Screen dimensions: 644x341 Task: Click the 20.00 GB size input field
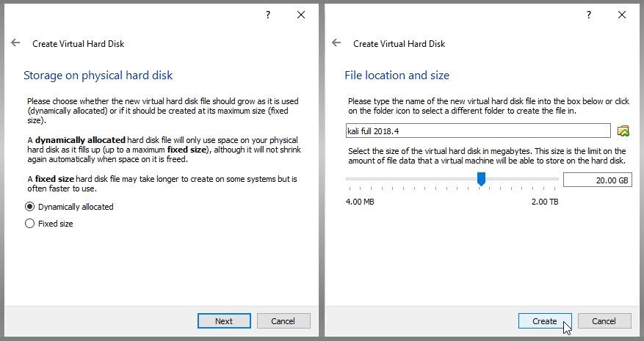pos(597,180)
